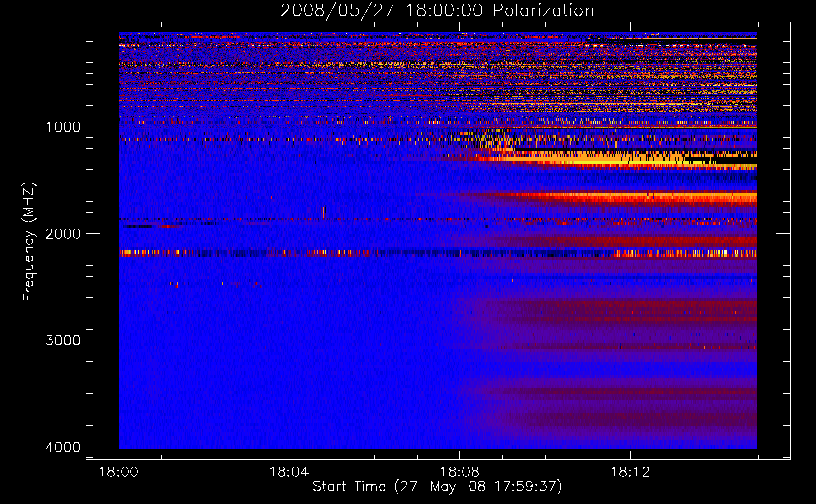Click the 18:08 time tick label
The height and width of the screenshot is (504, 816).
tap(459, 472)
